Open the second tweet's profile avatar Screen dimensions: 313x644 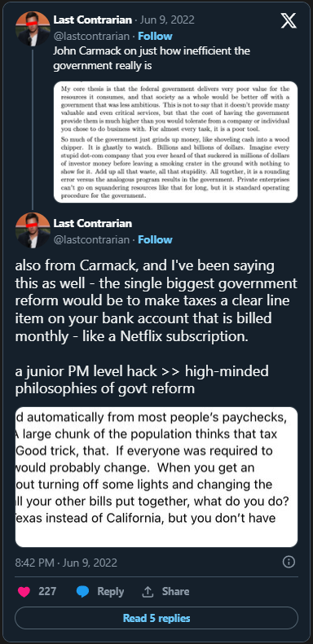[x=33, y=230]
